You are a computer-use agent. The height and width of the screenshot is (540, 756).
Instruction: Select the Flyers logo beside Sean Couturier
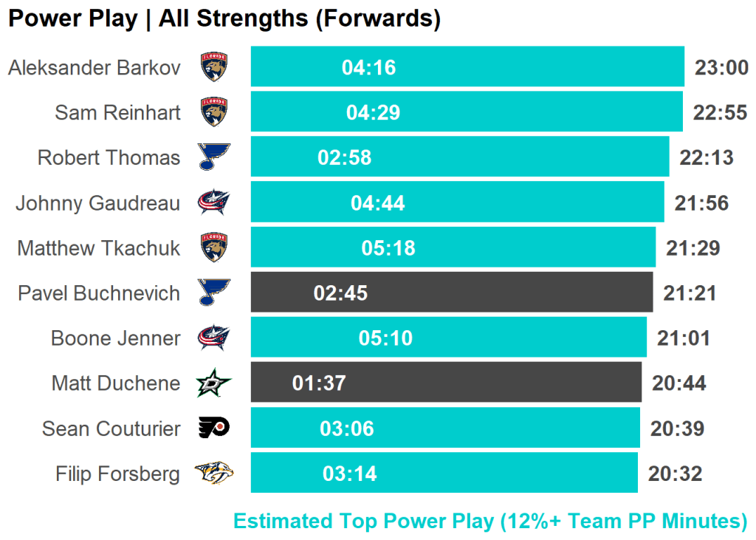214,428
